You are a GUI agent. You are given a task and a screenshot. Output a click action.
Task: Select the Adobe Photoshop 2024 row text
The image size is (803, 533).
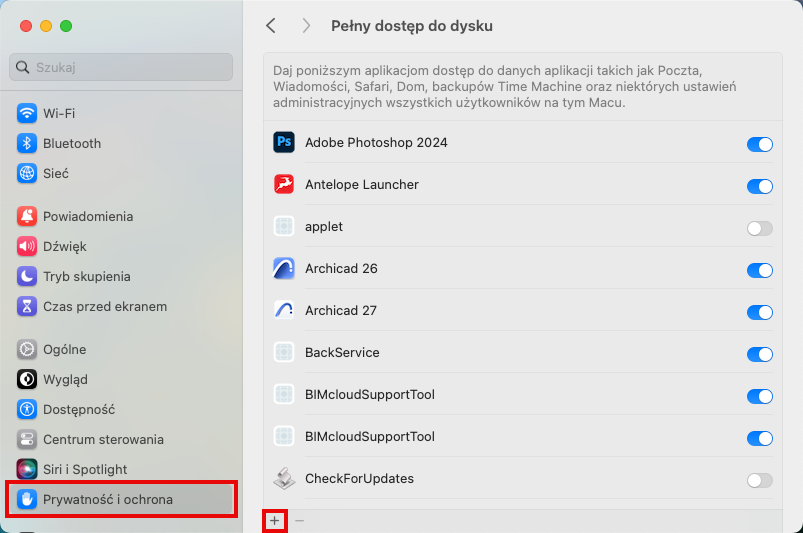376,142
